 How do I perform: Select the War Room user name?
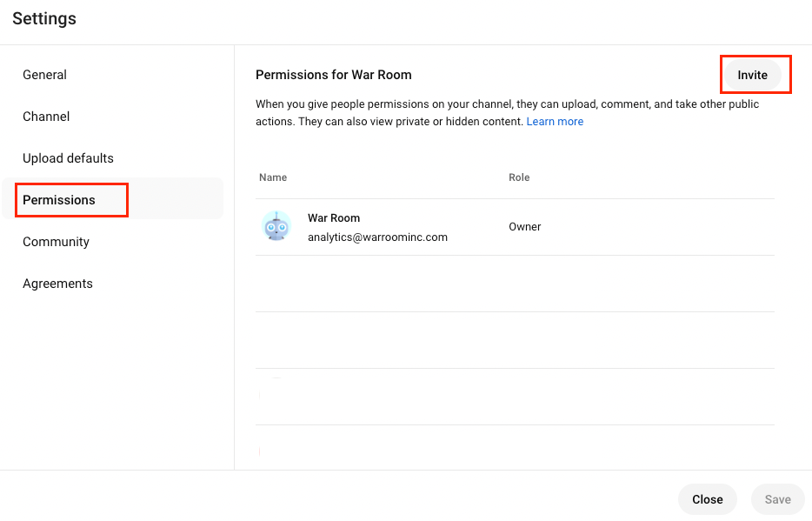[334, 218]
